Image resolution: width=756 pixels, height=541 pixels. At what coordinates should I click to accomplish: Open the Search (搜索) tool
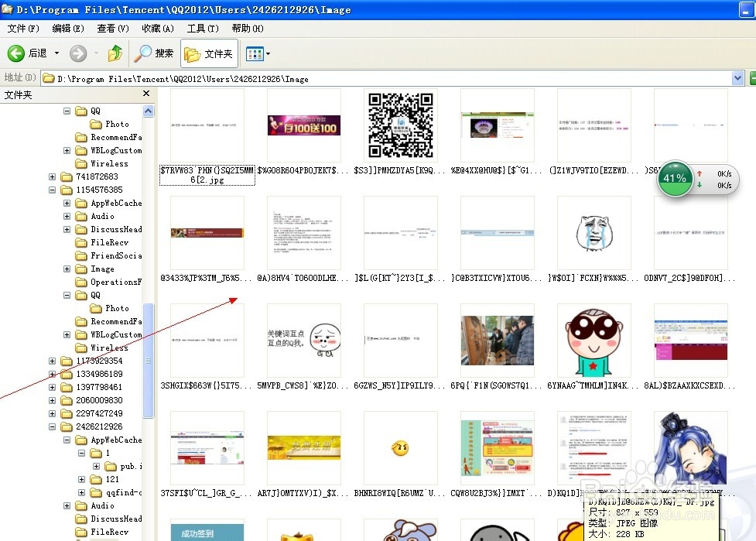[154, 53]
